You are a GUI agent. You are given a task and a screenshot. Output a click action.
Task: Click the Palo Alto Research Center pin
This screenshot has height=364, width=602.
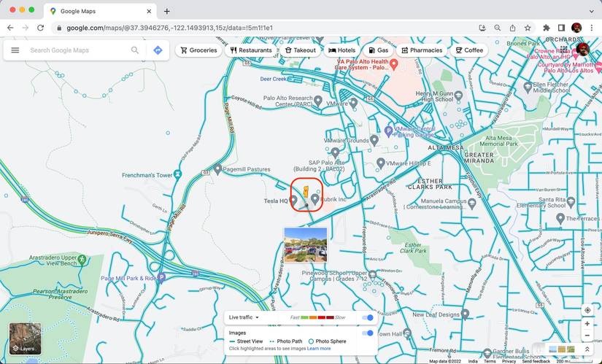click(318, 101)
